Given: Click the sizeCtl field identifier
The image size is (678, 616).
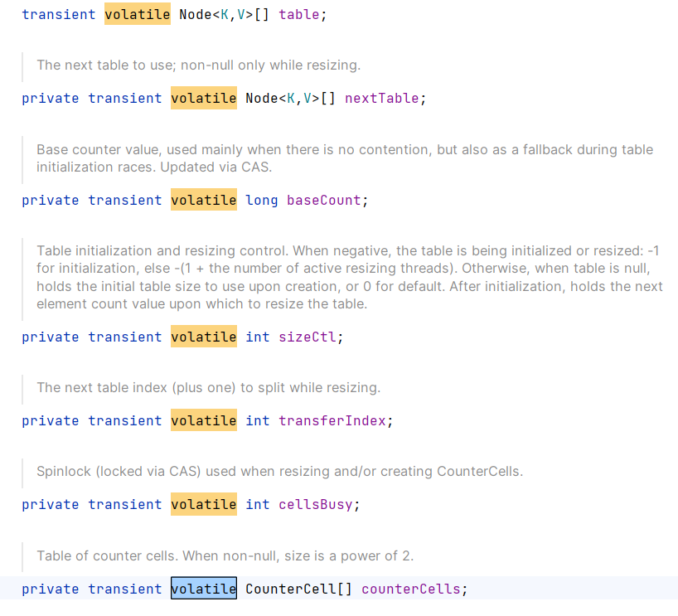Looking at the screenshot, I should (x=311, y=337).
